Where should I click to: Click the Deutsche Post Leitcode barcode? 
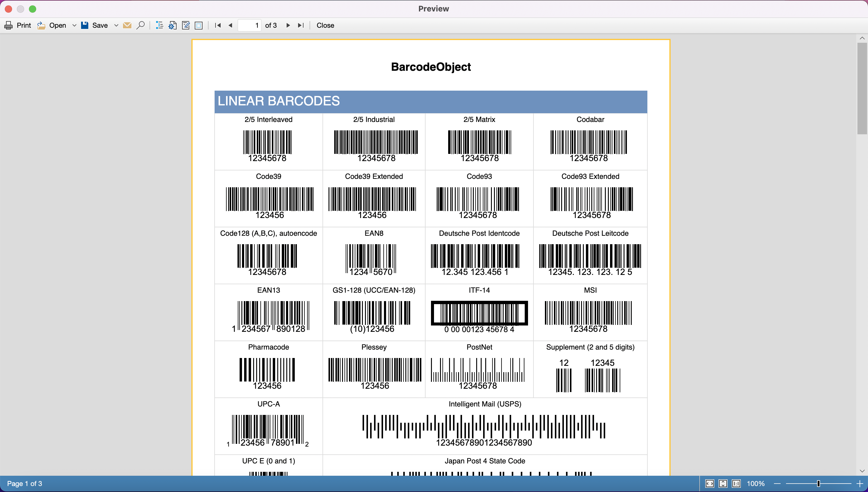tap(590, 260)
